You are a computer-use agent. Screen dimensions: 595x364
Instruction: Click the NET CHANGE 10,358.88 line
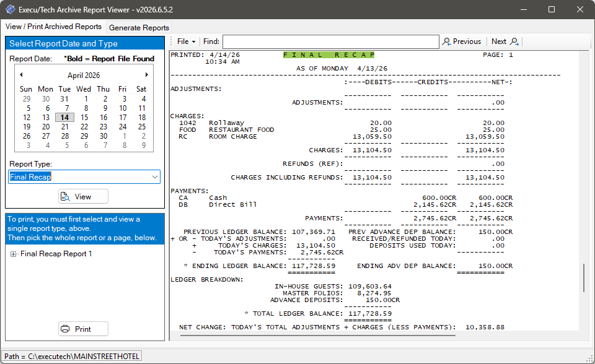tap(342, 327)
